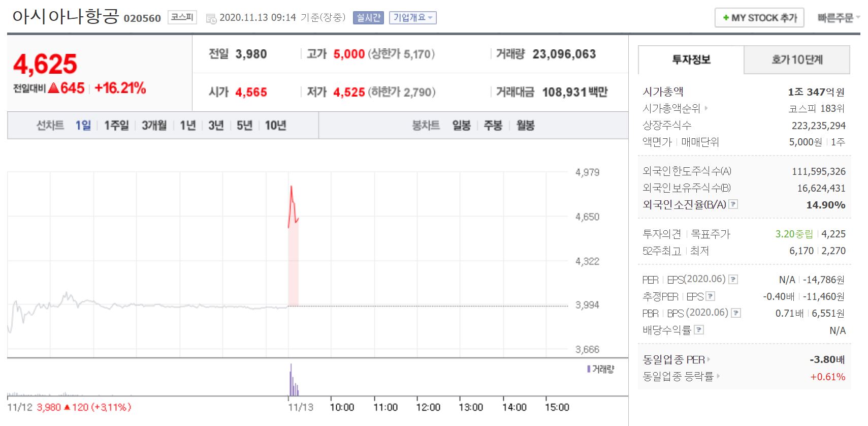Click the calendar icon beside the date
This screenshot has width=868, height=426.
(x=211, y=18)
